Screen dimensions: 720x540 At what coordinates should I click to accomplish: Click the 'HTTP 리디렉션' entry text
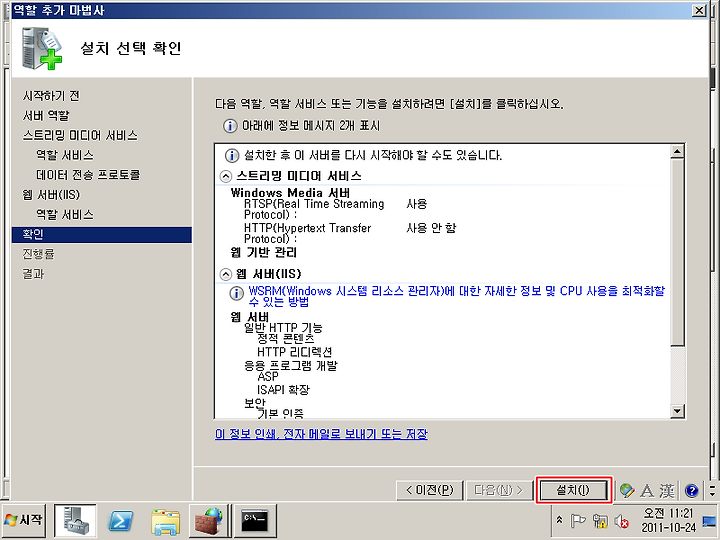tap(294, 352)
